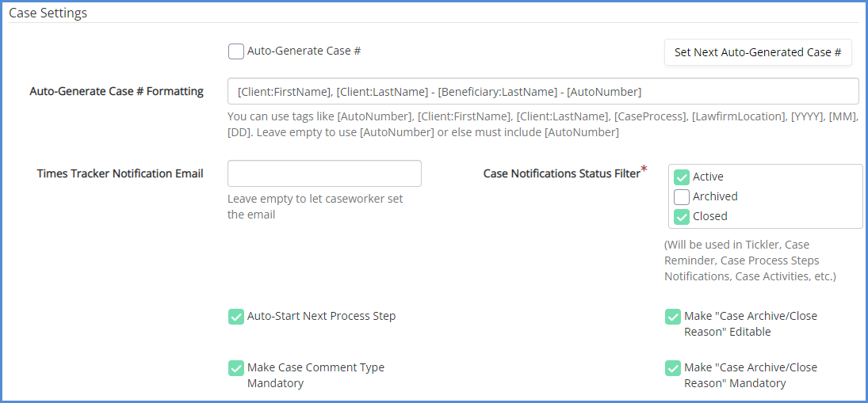Uncheck "Case Archive/Close Reason" Editable checkbox
The width and height of the screenshot is (868, 403).
coord(673,317)
